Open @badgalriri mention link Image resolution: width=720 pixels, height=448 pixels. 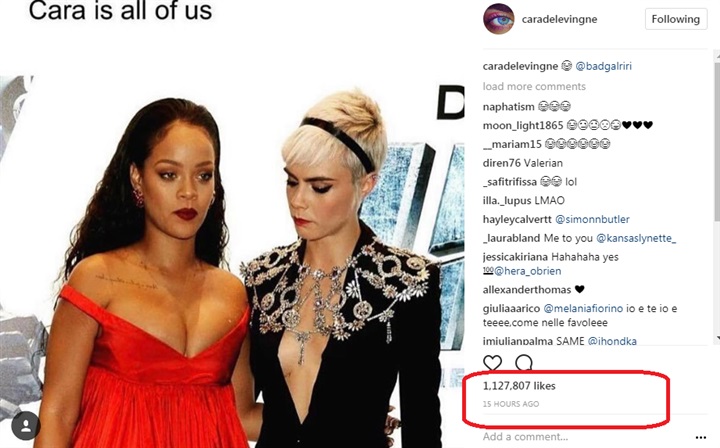pyautogui.click(x=603, y=66)
